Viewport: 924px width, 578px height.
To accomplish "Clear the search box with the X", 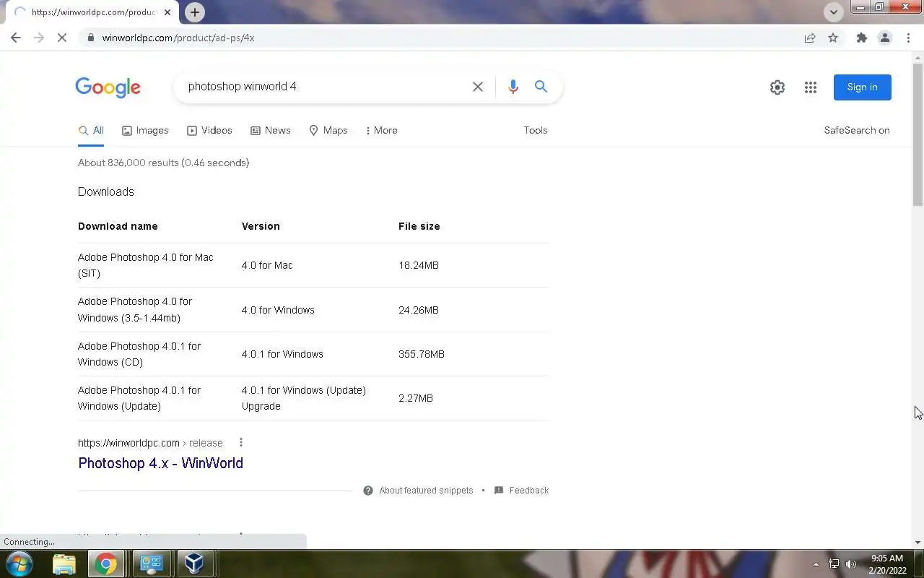I will tap(477, 87).
